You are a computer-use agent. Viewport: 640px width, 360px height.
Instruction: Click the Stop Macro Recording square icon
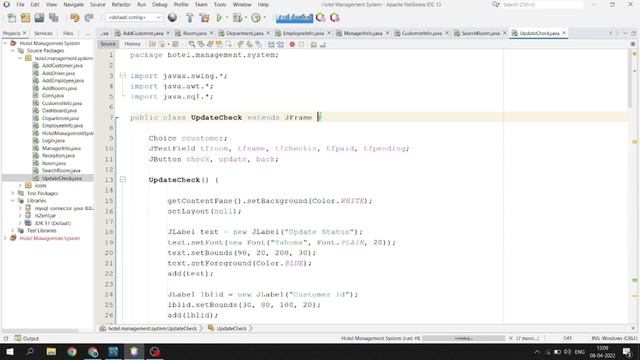[301, 44]
